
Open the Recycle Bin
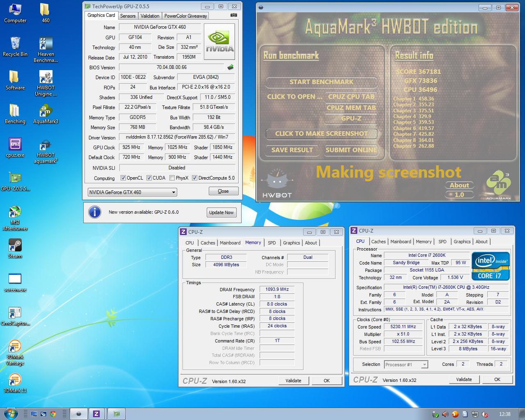tap(15, 47)
